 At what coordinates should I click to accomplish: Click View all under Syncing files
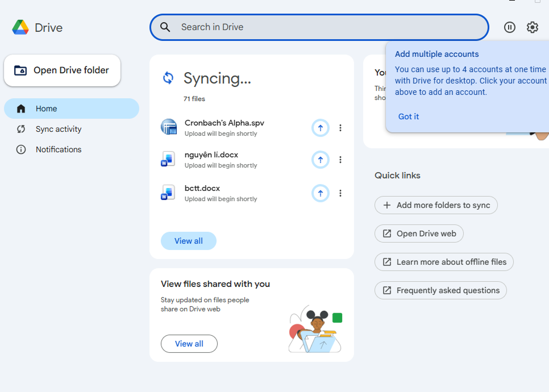(x=189, y=241)
